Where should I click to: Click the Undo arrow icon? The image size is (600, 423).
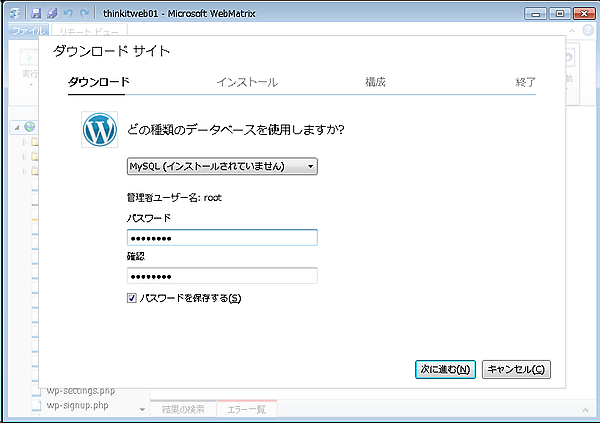click(68, 13)
